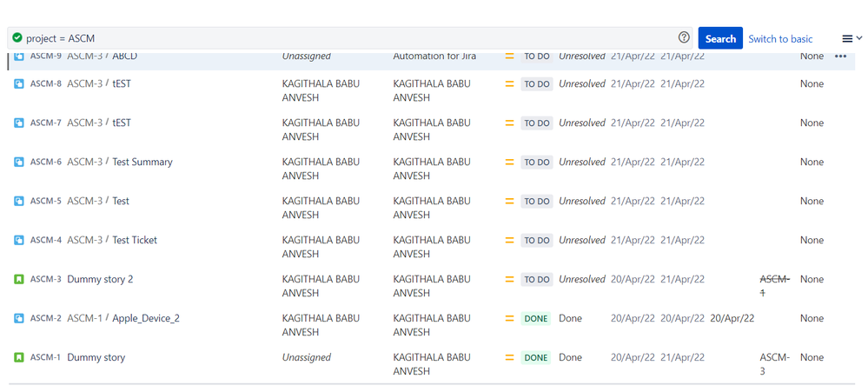Click the Switch to basic link
The width and height of the screenshot is (868, 392).
click(780, 39)
